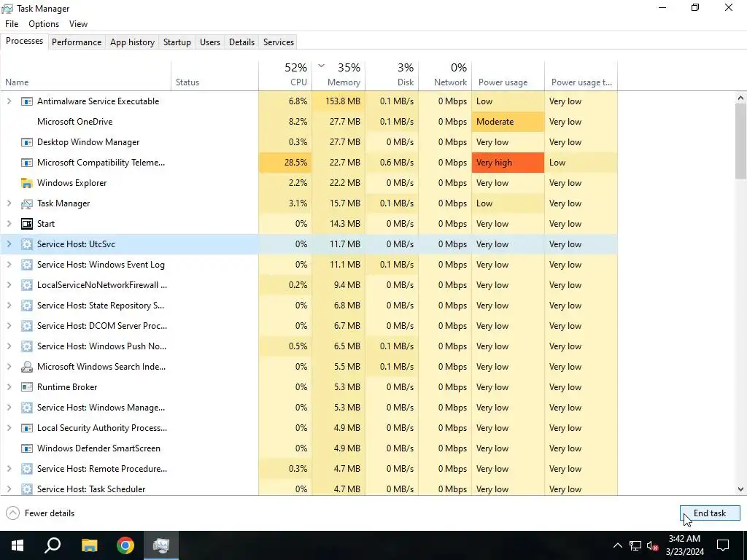Click the Service Host: Remote Procedure gear icon

coord(27,469)
